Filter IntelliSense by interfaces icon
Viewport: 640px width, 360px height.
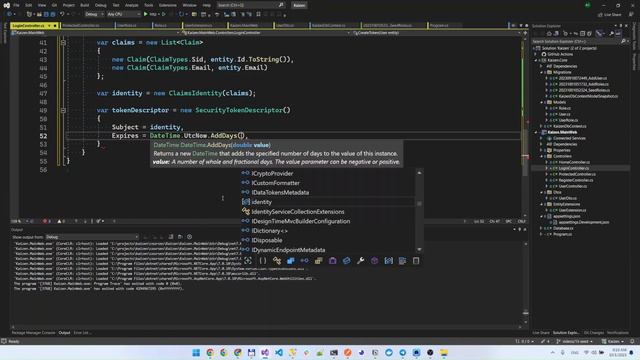[304, 260]
